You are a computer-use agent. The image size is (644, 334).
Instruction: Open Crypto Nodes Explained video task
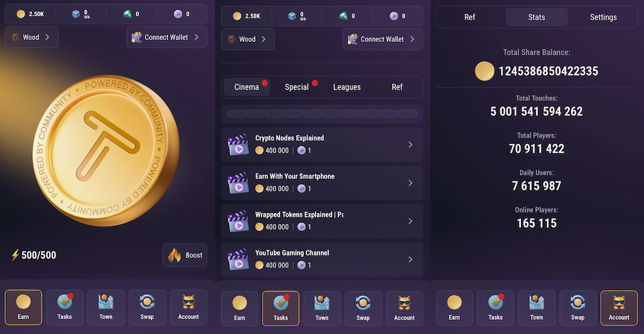click(x=322, y=144)
